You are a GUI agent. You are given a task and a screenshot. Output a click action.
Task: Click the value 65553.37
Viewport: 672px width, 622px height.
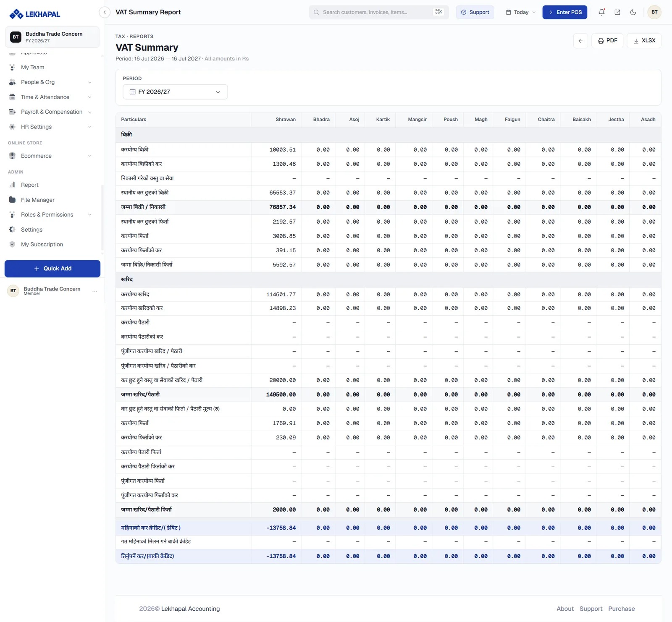tap(282, 193)
